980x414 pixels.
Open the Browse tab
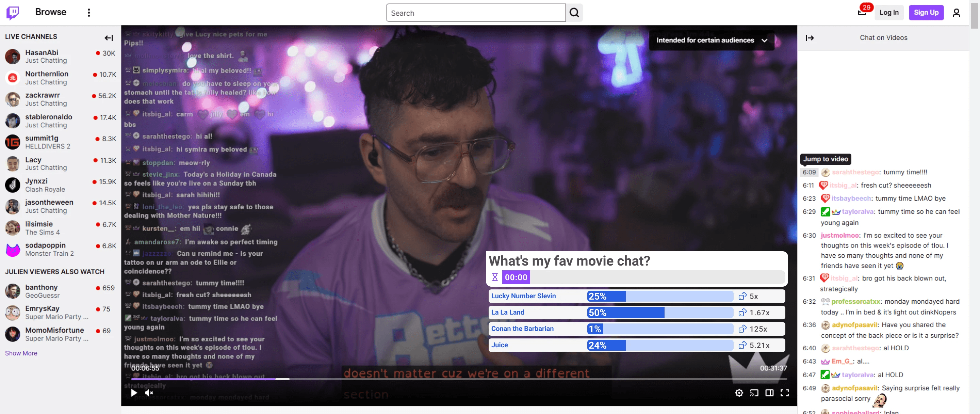pos(51,12)
